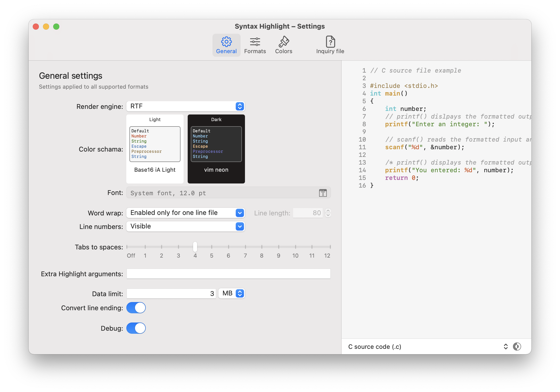Click the Render engine stepper arrows
Viewport: 560px width, 392px height.
click(x=240, y=106)
